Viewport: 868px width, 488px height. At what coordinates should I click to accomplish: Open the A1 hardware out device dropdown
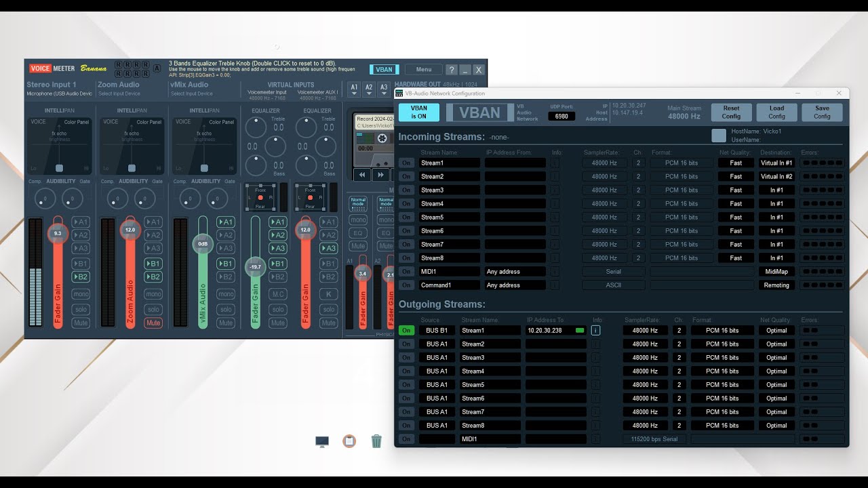tap(353, 89)
